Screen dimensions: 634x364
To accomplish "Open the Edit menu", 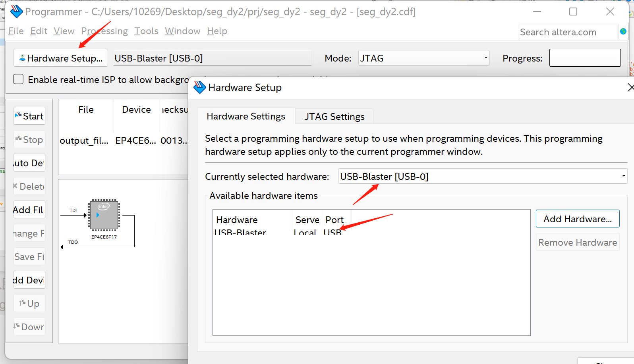I will (x=39, y=31).
